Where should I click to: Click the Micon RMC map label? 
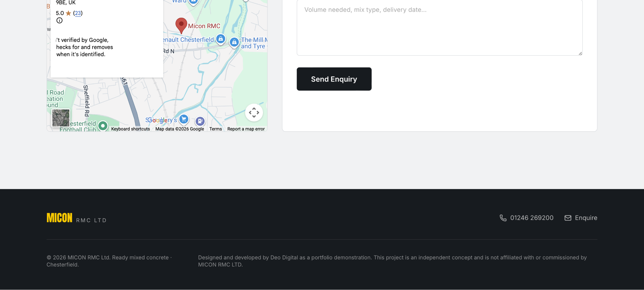click(204, 26)
